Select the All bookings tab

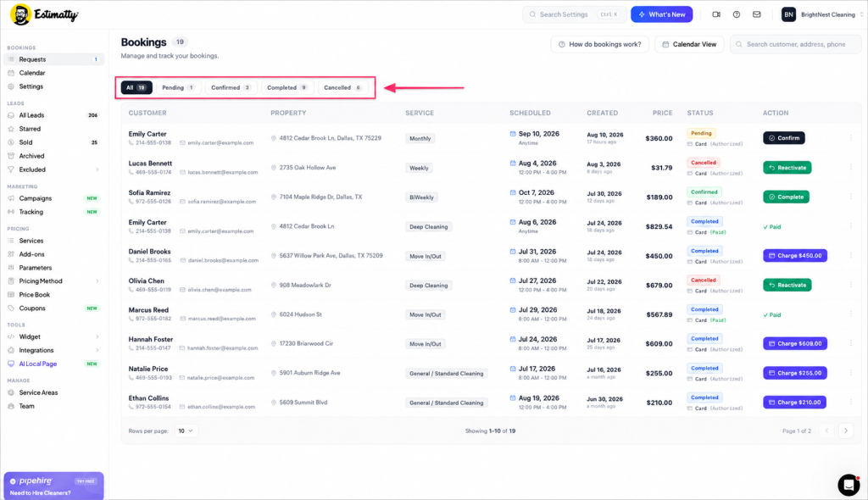pos(136,87)
